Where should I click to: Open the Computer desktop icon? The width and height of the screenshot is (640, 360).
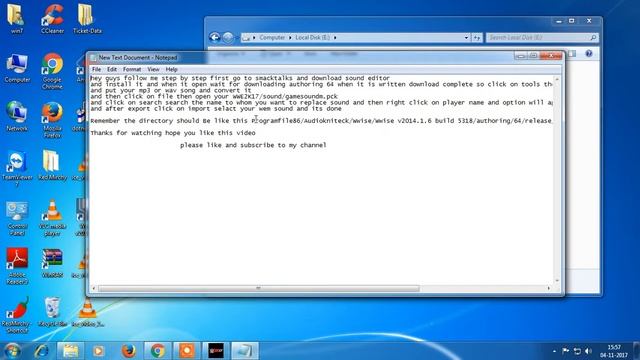[17, 68]
